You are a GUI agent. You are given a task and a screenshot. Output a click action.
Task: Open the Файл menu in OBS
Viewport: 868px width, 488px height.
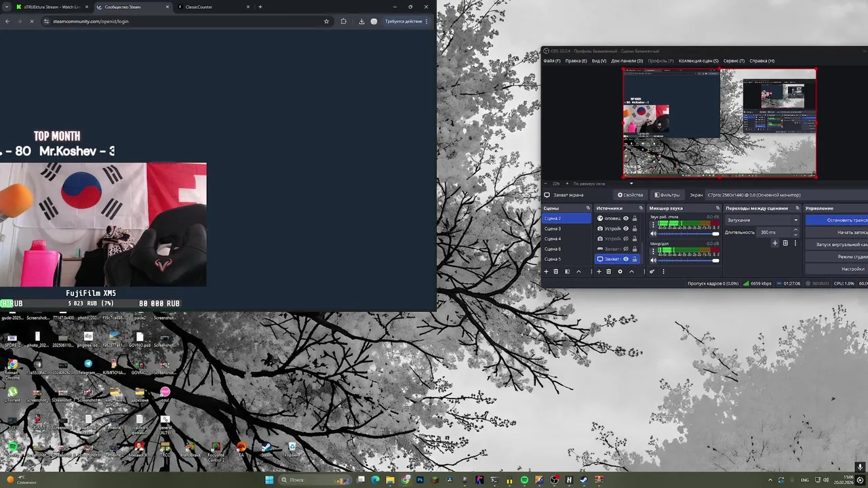552,61
